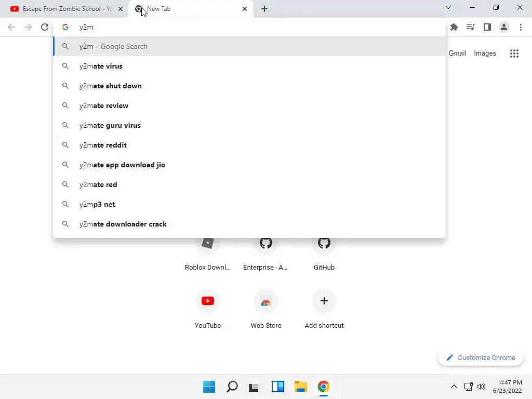Open a new tab with plus button
The width and height of the screenshot is (532, 399).
click(264, 9)
